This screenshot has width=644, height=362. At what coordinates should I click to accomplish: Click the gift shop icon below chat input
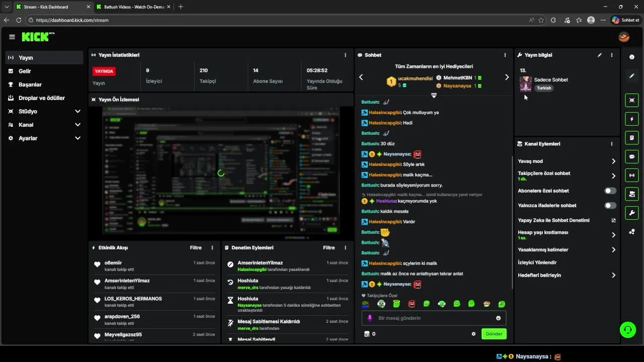[367, 334]
